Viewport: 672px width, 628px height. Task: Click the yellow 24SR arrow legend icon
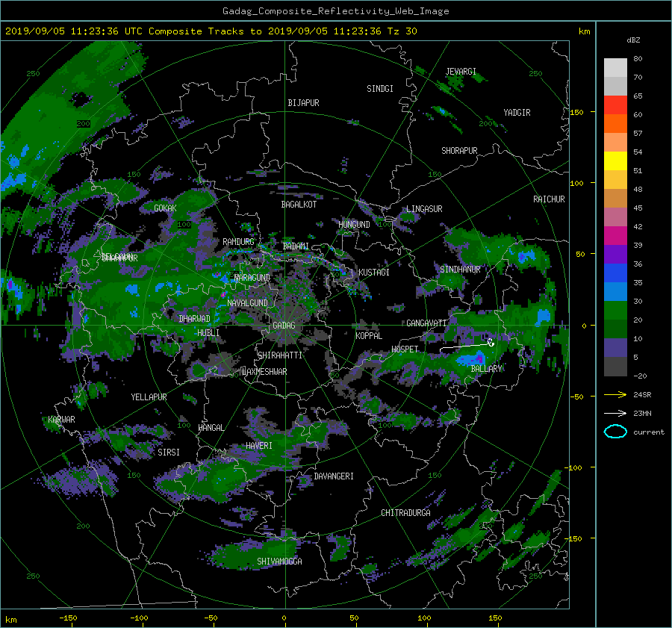(615, 394)
